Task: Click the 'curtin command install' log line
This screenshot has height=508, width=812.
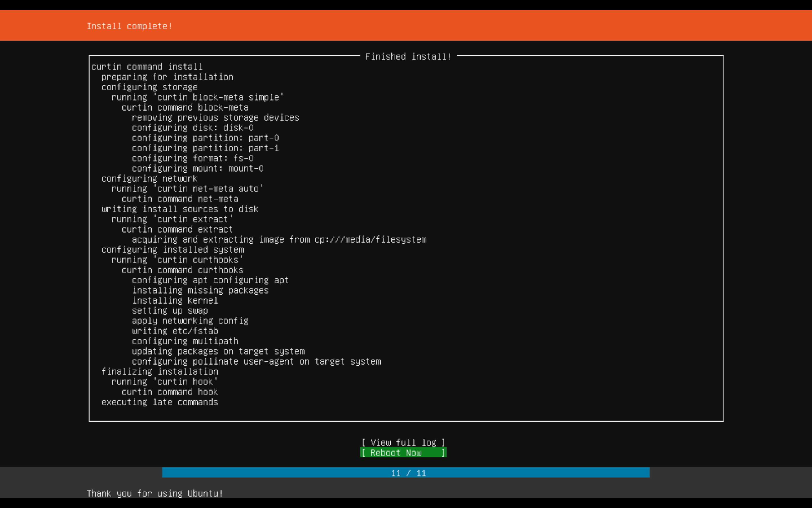Action: [x=147, y=67]
